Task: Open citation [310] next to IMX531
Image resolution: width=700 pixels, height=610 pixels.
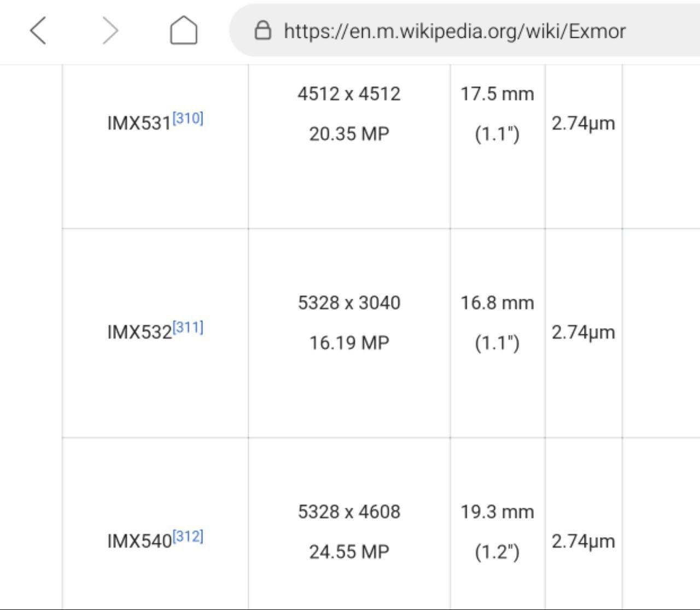Action: tap(188, 118)
